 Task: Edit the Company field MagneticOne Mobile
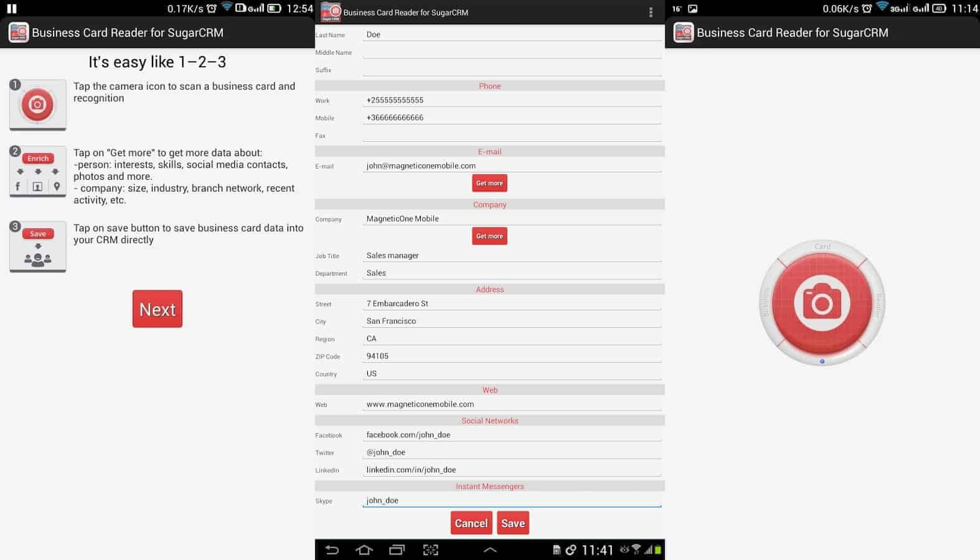coord(512,219)
